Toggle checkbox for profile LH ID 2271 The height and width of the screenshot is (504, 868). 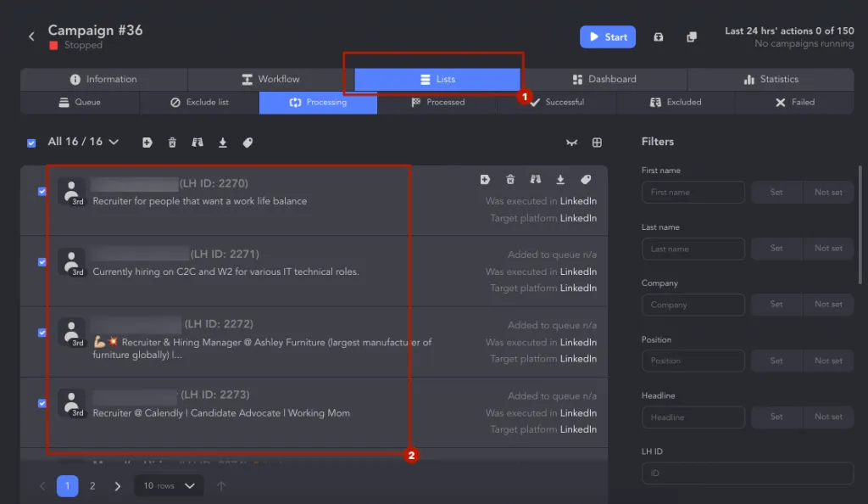42,262
